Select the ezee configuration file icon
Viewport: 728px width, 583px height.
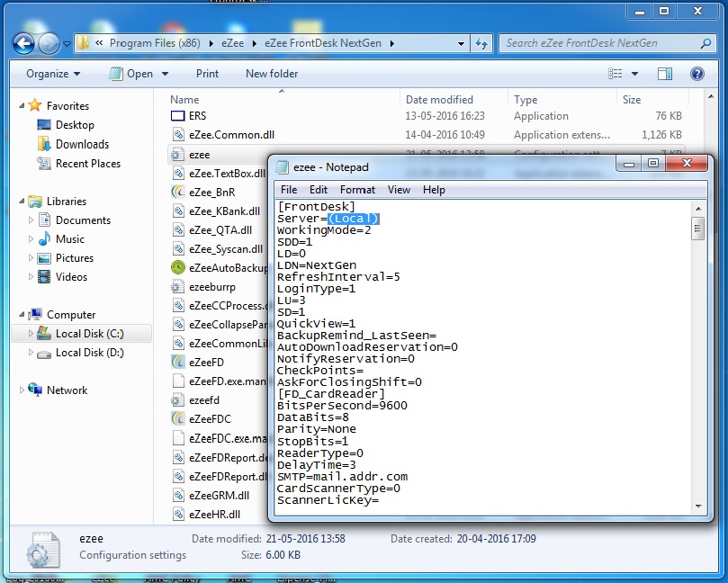(x=177, y=155)
